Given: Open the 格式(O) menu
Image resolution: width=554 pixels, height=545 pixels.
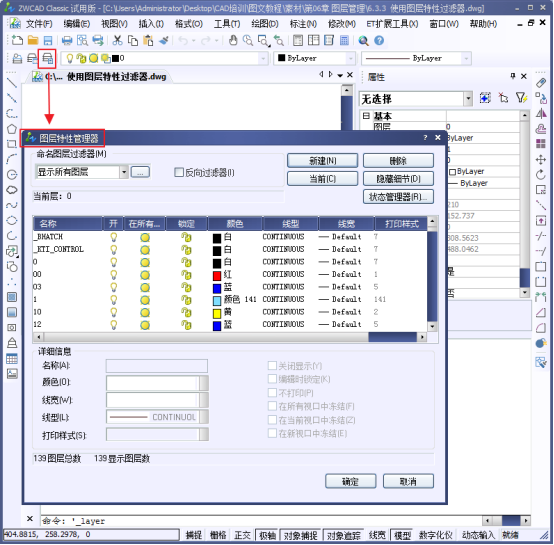Looking at the screenshot, I should [189, 24].
